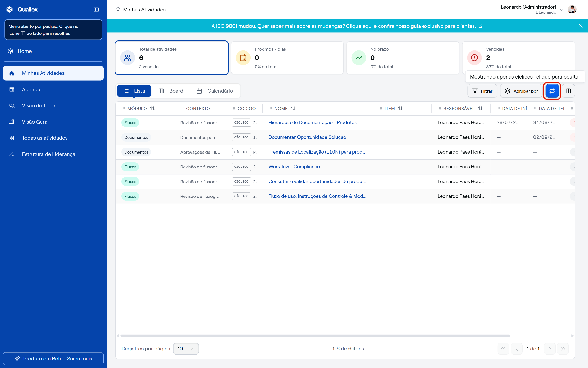This screenshot has height=368, width=588.
Task: Click the horizontal table scrollbar
Action: (x=315, y=336)
